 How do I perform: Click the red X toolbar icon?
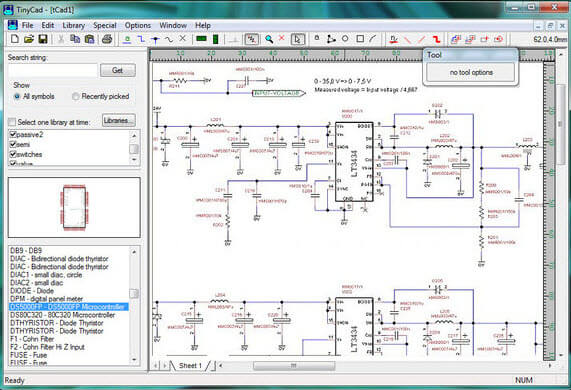point(281,39)
